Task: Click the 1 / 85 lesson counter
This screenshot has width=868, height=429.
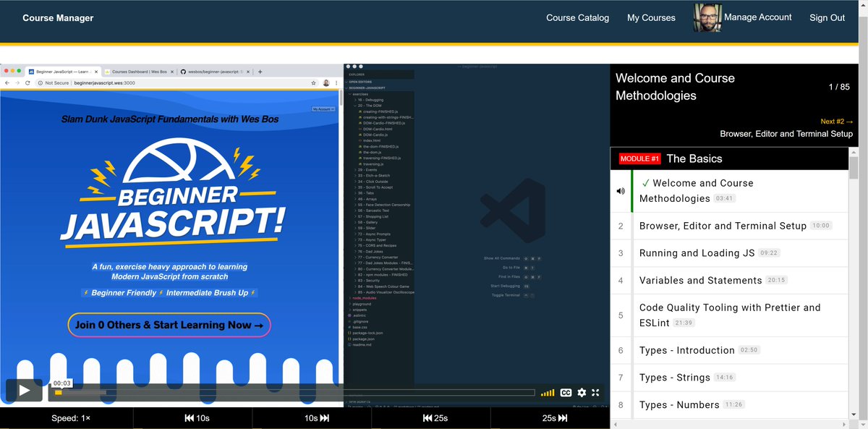Action: (x=839, y=87)
